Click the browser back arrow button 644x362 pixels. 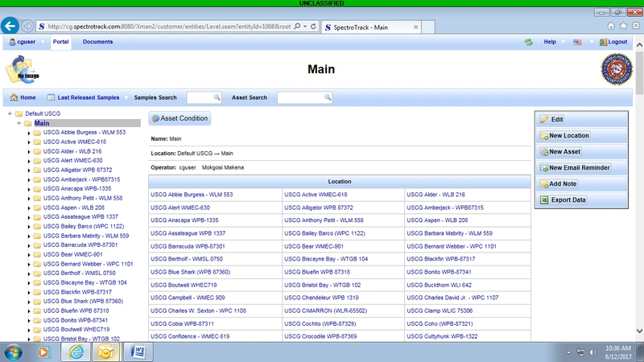(x=10, y=27)
